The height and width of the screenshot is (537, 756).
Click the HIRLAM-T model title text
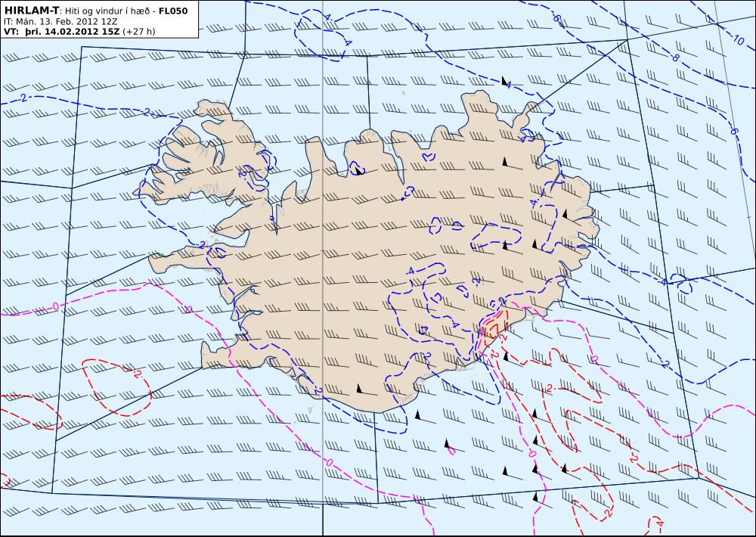tap(31, 11)
